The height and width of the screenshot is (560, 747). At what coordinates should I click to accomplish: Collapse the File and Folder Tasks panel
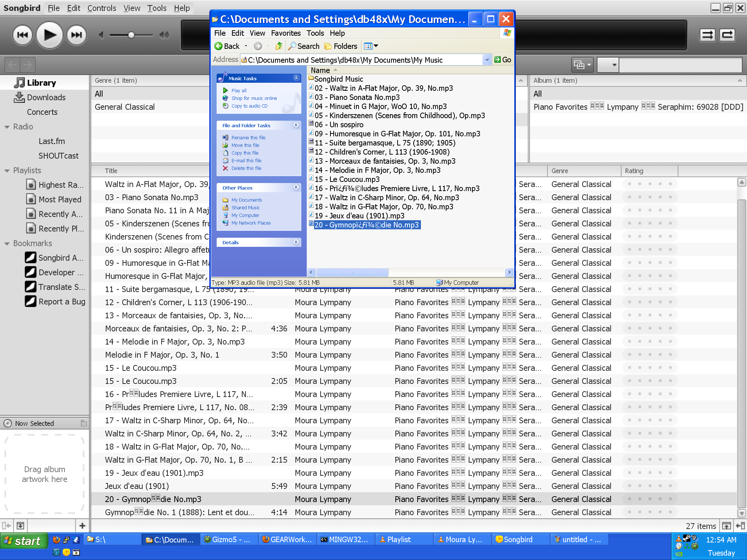click(x=296, y=125)
